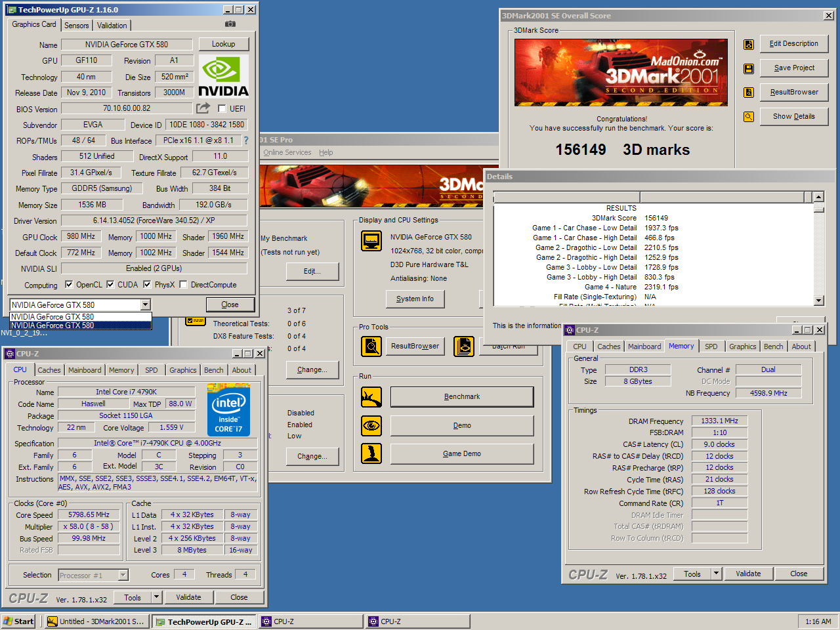Click the Game Demo icon
Screen dimensions: 840x630
[x=371, y=453]
